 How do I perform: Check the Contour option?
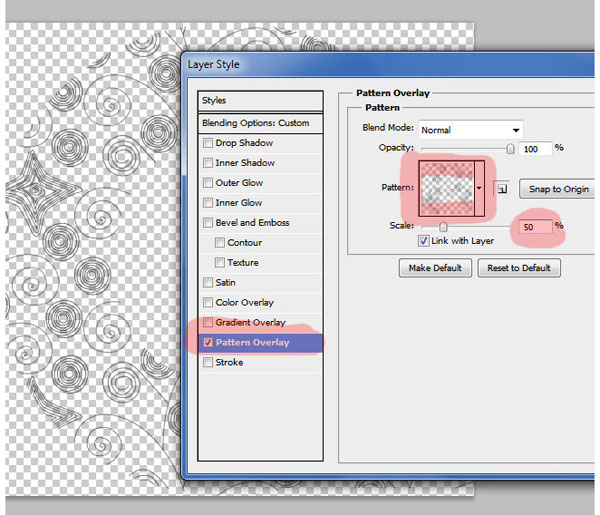pyautogui.click(x=220, y=243)
